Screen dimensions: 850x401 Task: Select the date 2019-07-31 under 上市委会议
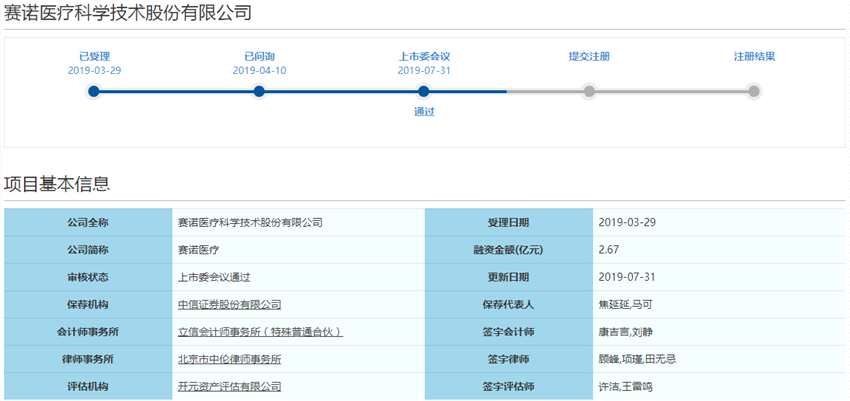point(424,70)
